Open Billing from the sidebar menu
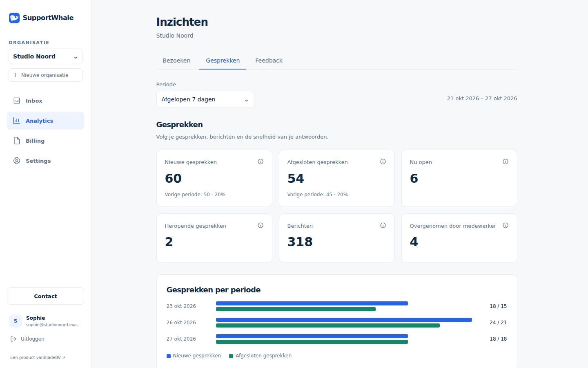This screenshot has width=588, height=368. 45,141
